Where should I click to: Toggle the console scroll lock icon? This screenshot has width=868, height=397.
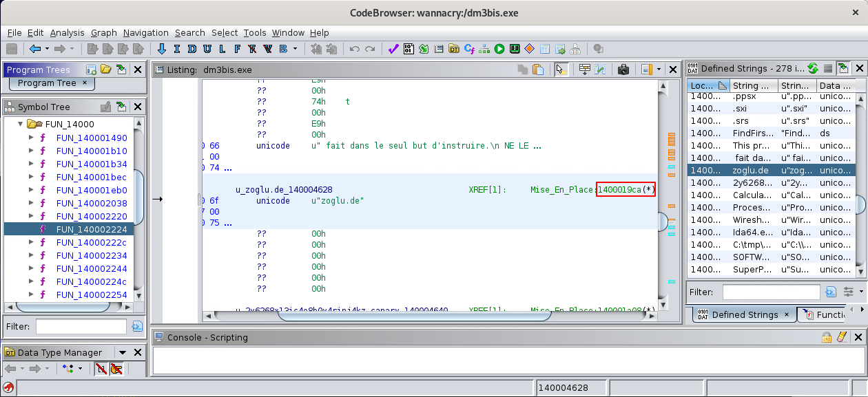(x=826, y=337)
